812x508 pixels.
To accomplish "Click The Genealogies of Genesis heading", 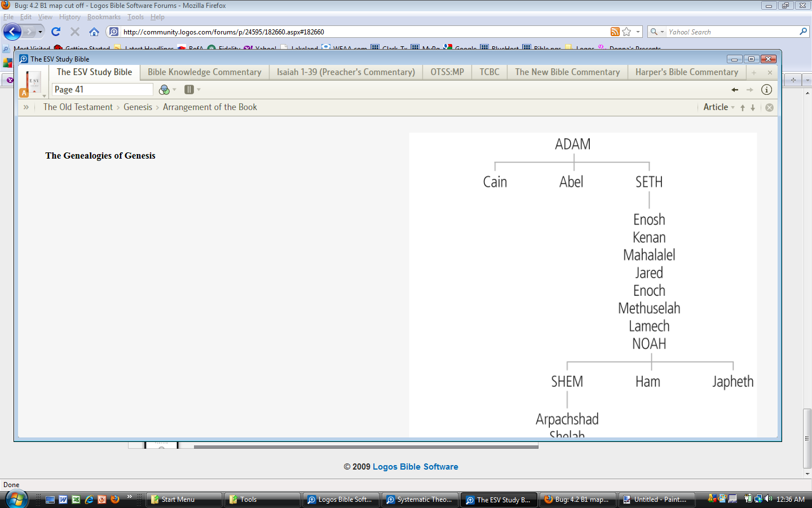I will click(100, 156).
